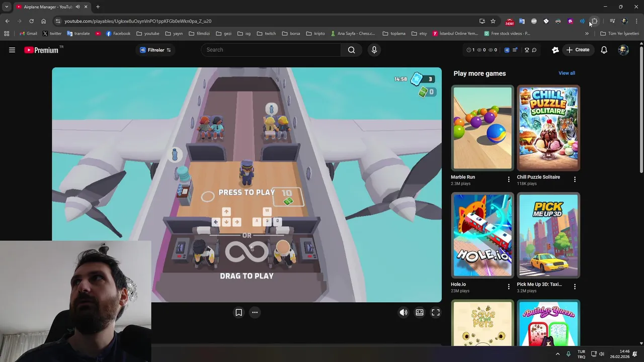The height and width of the screenshot is (362, 644).
Task: Bookmark this page with star icon
Action: 493,21
